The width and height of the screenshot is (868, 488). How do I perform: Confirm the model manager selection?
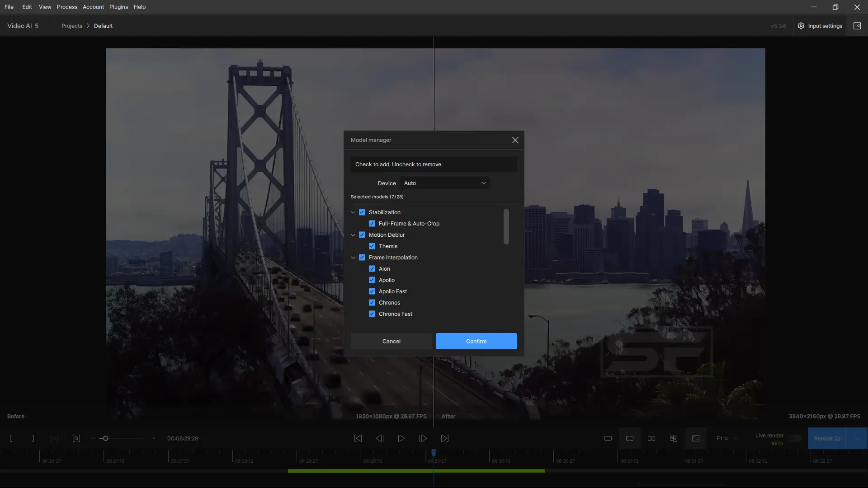click(476, 341)
